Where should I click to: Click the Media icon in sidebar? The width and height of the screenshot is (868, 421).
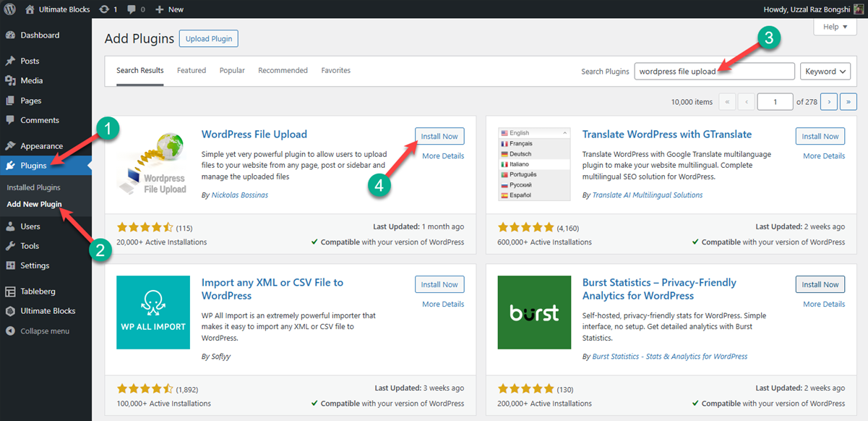click(10, 80)
